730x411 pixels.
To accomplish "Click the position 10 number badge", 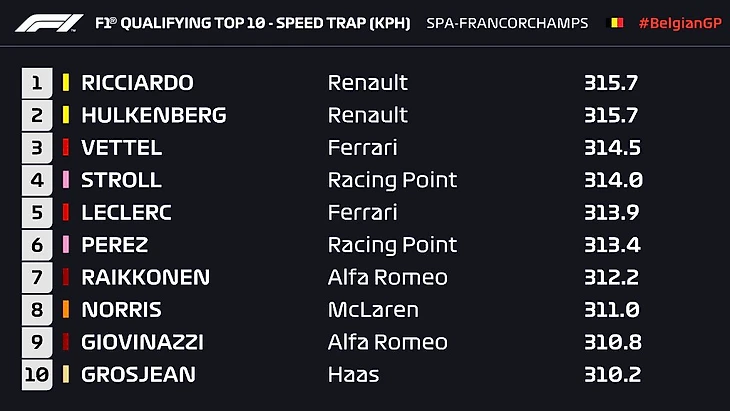I will point(36,375).
